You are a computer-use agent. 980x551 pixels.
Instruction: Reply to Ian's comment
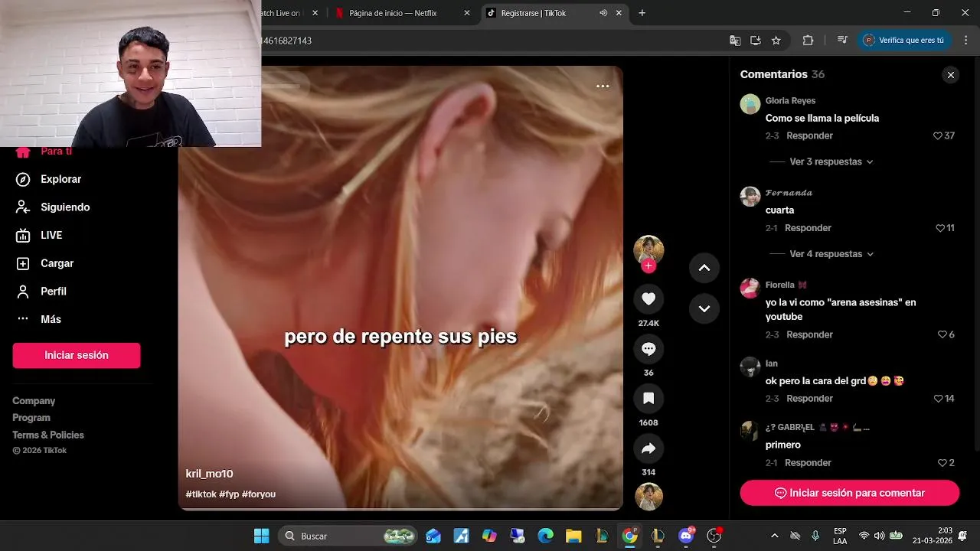point(809,399)
